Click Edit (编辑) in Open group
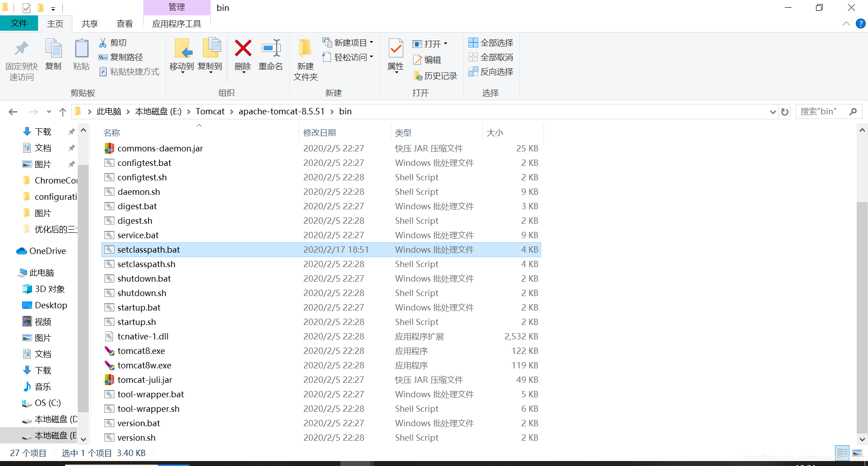Image resolution: width=868 pixels, height=466 pixels. pyautogui.click(x=427, y=60)
